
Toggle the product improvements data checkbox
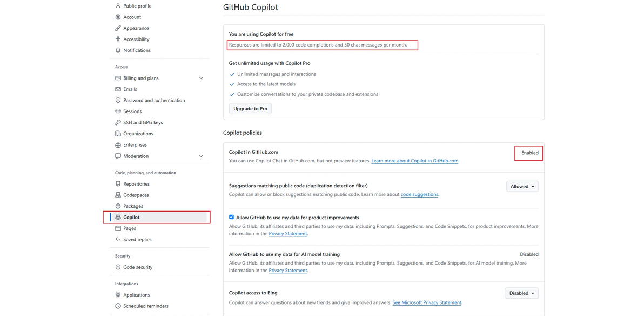(232, 217)
